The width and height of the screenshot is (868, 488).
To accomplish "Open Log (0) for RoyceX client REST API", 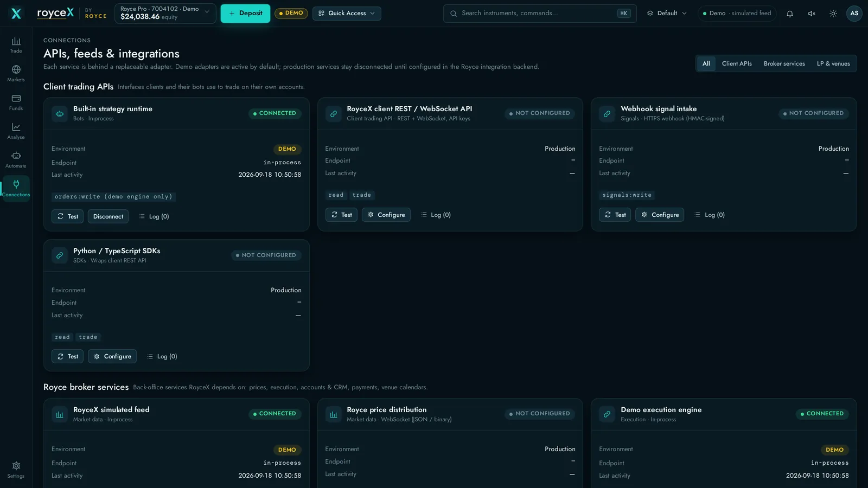I will click(436, 215).
